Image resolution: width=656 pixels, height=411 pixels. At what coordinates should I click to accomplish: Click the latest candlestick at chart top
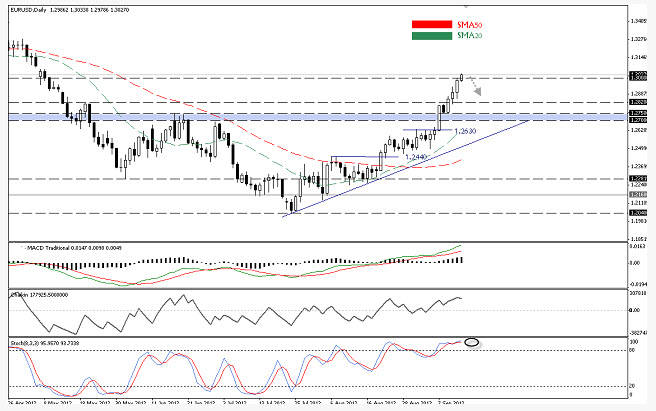461,77
